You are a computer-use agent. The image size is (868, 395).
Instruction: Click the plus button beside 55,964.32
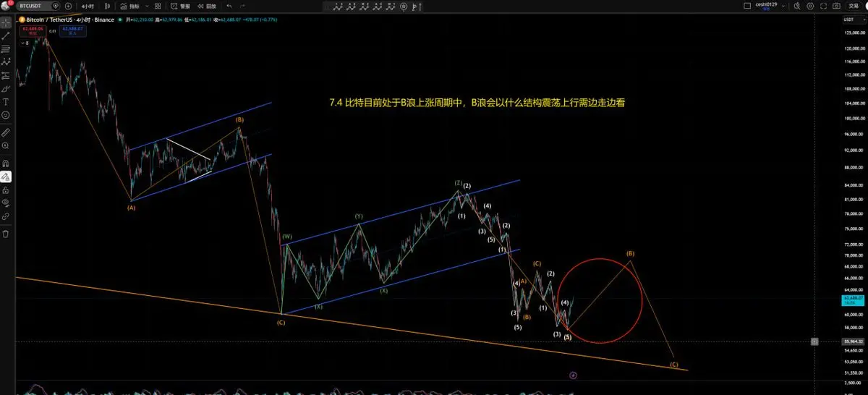pos(815,341)
